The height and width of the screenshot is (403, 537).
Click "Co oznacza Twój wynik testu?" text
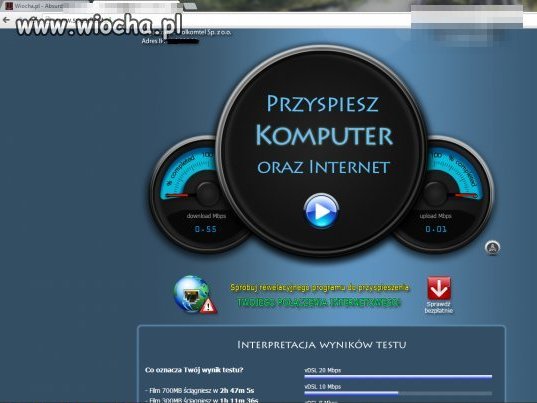194,370
